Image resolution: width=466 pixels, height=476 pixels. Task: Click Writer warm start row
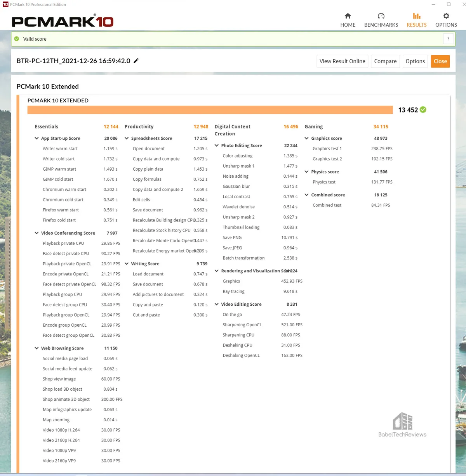pyautogui.click(x=80, y=149)
